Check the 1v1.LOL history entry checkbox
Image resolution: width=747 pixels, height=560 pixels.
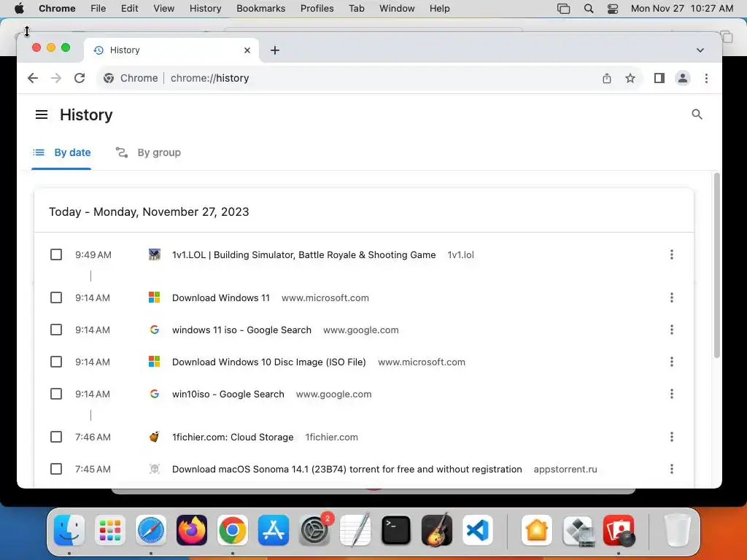[x=56, y=254]
